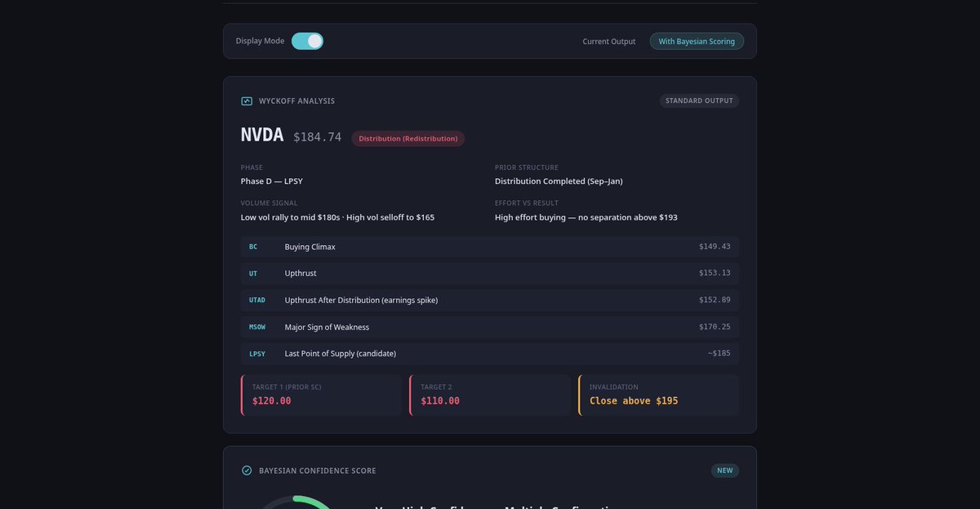Click the With Bayesian Scoring badge

(697, 41)
